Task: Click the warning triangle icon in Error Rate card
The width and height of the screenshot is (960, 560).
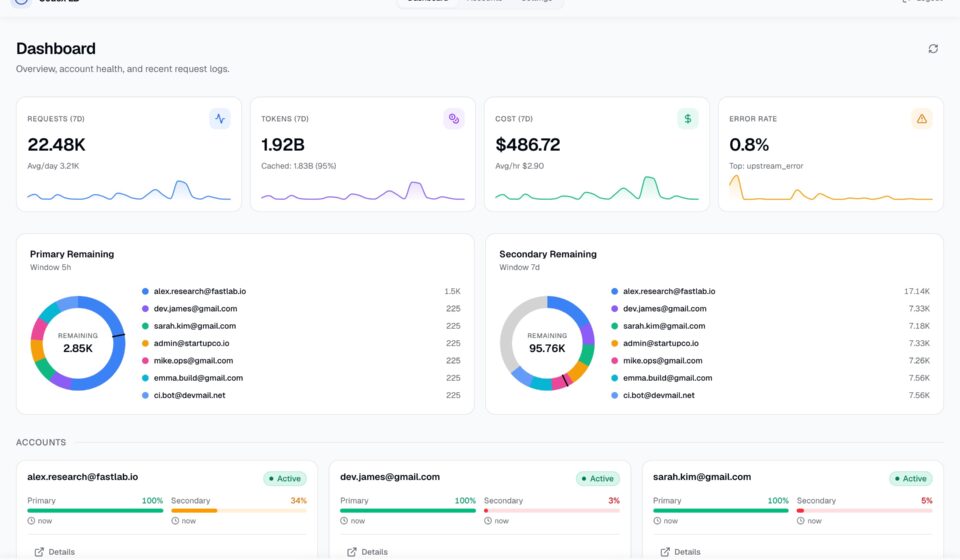Action: coord(921,119)
